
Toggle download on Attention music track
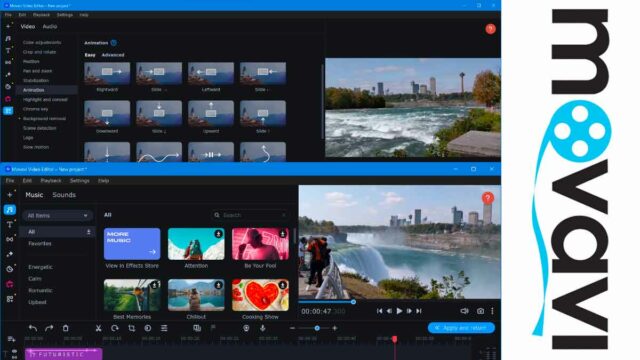point(218,234)
